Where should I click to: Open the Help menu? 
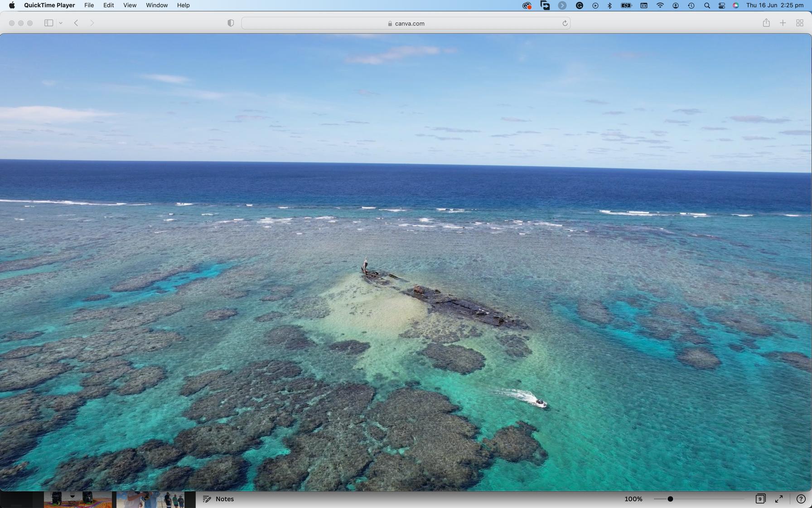click(183, 5)
